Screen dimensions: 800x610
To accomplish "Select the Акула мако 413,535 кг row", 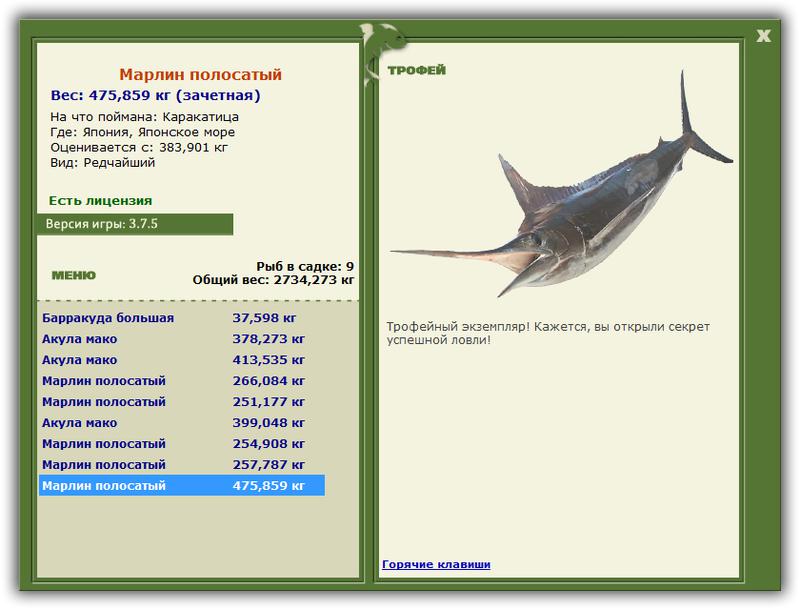I will coord(182,360).
